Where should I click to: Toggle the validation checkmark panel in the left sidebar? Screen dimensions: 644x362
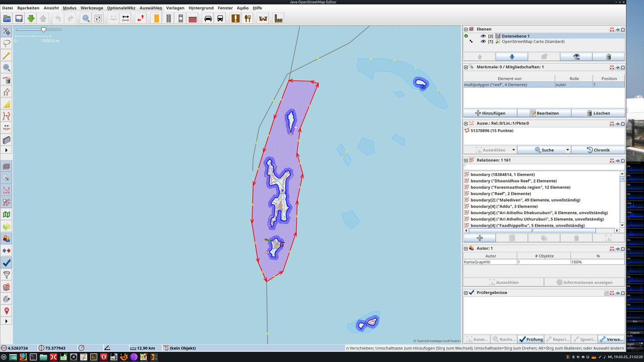7,263
